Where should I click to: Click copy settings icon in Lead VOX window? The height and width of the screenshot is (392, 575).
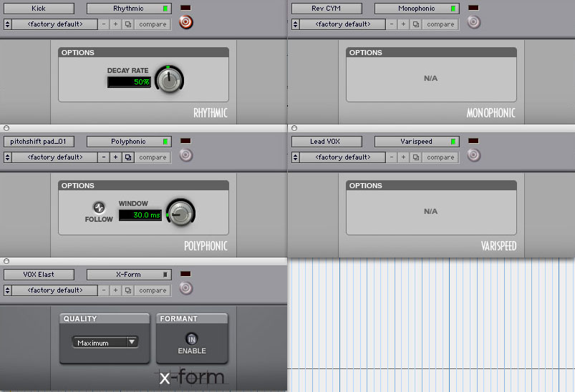416,157
